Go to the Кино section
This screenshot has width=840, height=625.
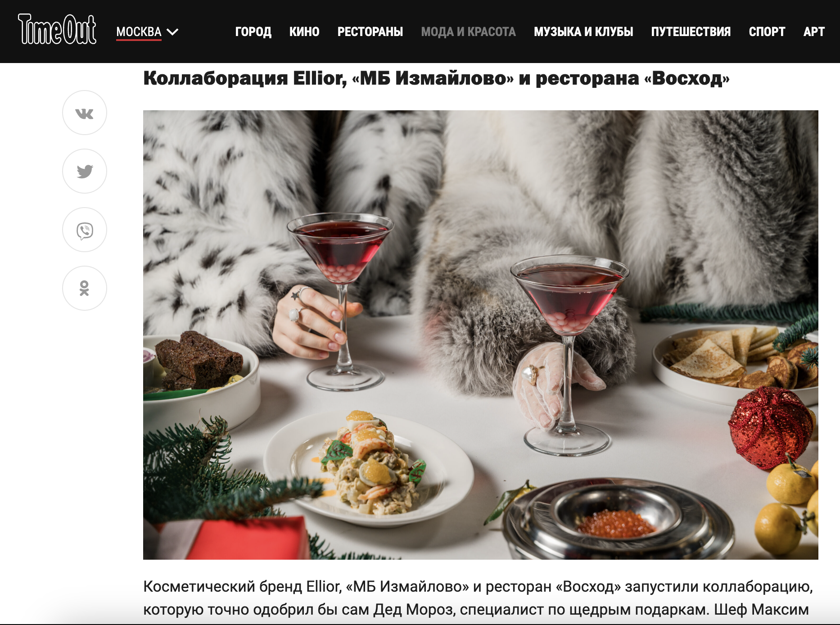coord(304,32)
